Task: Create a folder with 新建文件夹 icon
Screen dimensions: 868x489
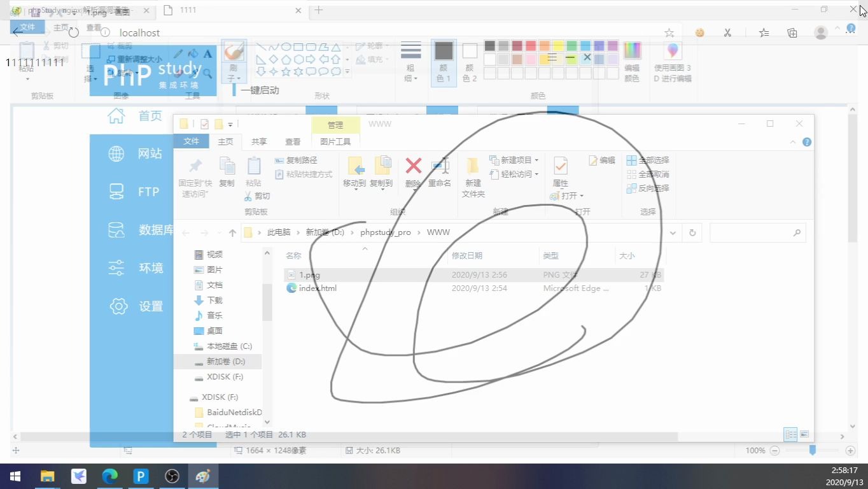Action: pos(473,166)
